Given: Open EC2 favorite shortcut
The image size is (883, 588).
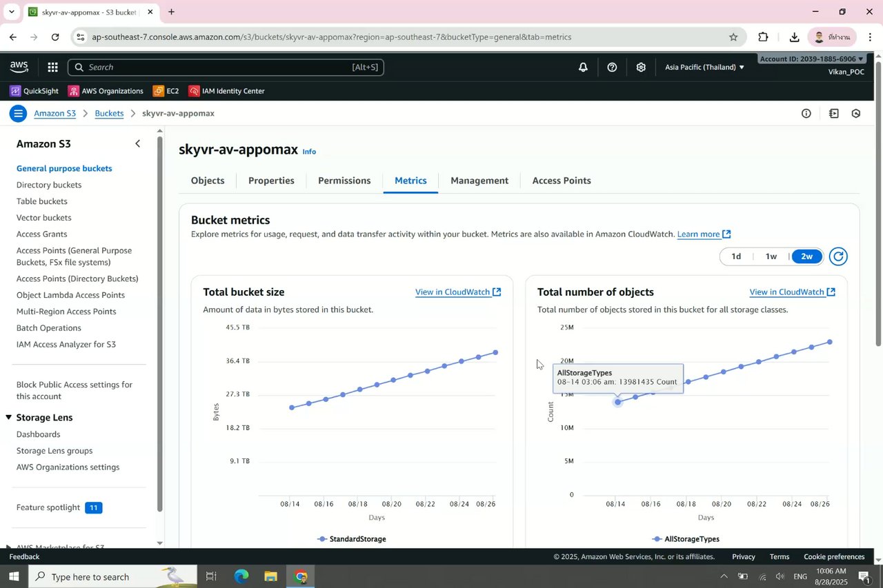Looking at the screenshot, I should point(166,91).
